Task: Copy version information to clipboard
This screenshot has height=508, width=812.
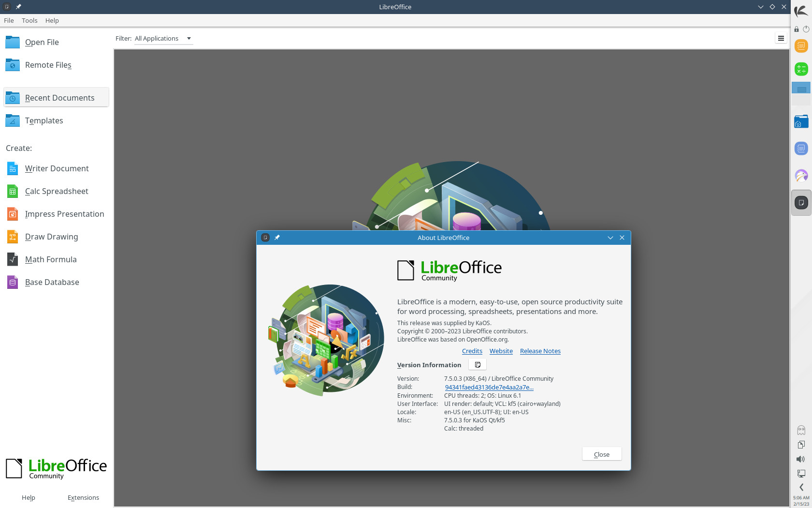Action: pyautogui.click(x=478, y=365)
